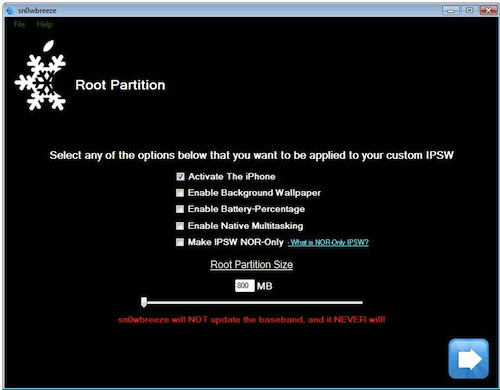Tick Enable Battery-Percentage option
500x390 pixels.
(x=180, y=209)
